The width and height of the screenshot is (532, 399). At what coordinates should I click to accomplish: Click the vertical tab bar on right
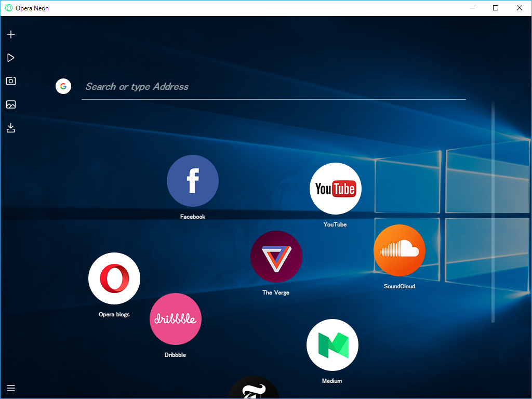[493, 213]
